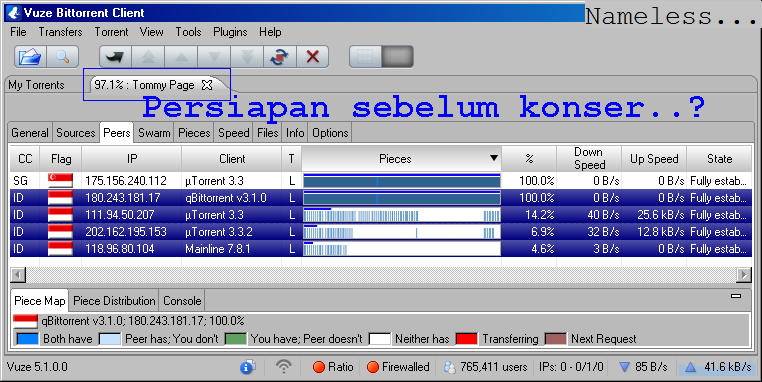The image size is (762, 382).
Task: Switch to the detailed list view icon
Action: pyautogui.click(x=398, y=57)
